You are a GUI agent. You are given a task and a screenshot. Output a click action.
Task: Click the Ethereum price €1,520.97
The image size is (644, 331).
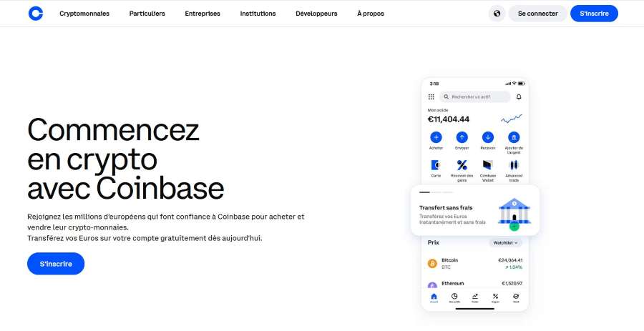pyautogui.click(x=512, y=283)
